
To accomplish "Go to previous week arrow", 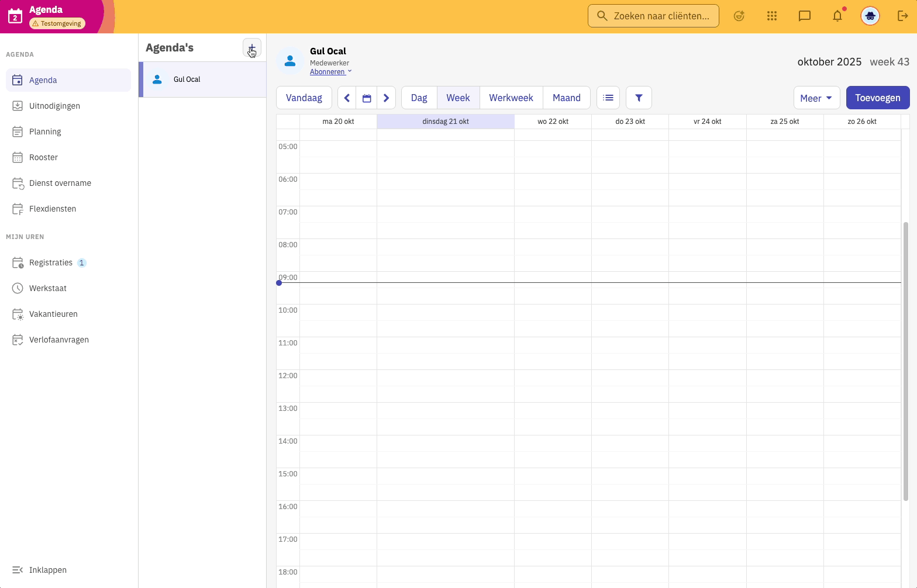I will click(x=347, y=98).
